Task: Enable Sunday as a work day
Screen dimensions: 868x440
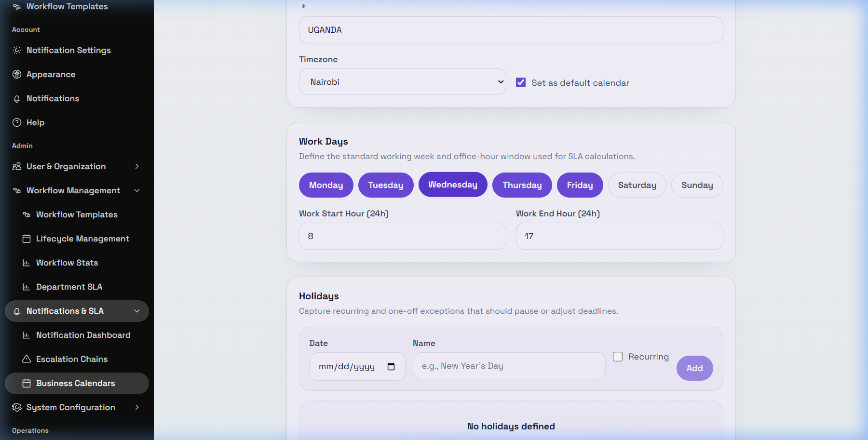Action: (x=697, y=185)
